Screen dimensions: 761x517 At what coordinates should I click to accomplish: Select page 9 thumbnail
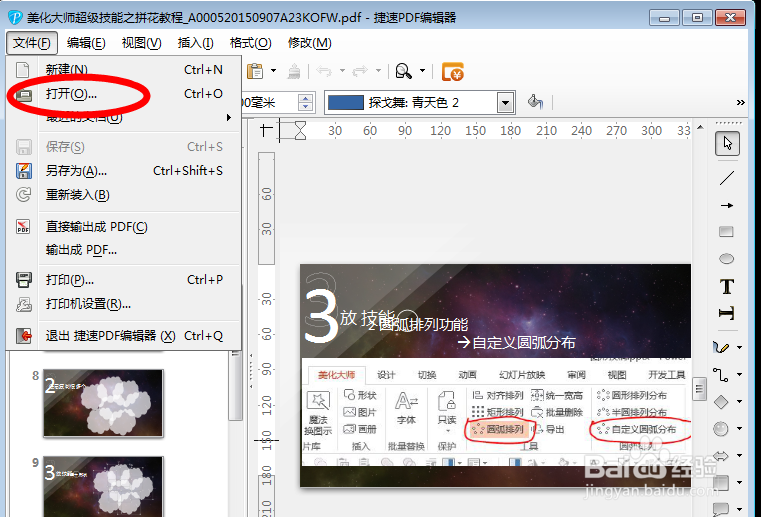tap(103, 486)
